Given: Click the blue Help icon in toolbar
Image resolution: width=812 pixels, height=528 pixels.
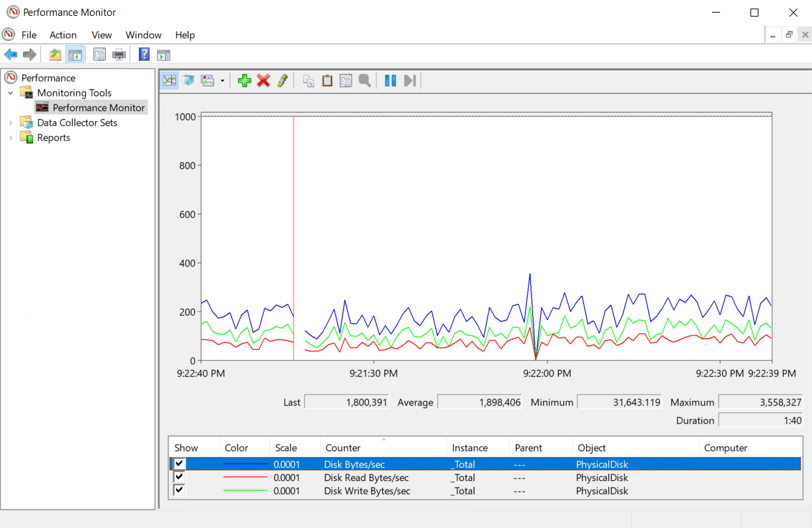Looking at the screenshot, I should pyautogui.click(x=144, y=55).
